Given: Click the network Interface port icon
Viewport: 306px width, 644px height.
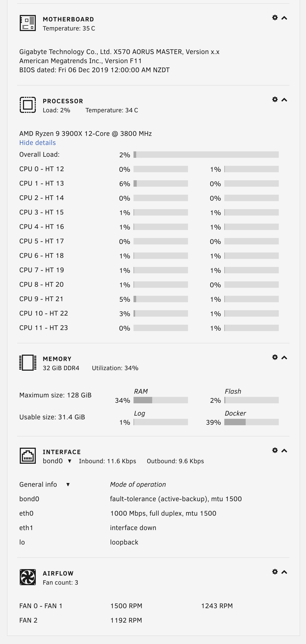Looking at the screenshot, I should point(28,456).
